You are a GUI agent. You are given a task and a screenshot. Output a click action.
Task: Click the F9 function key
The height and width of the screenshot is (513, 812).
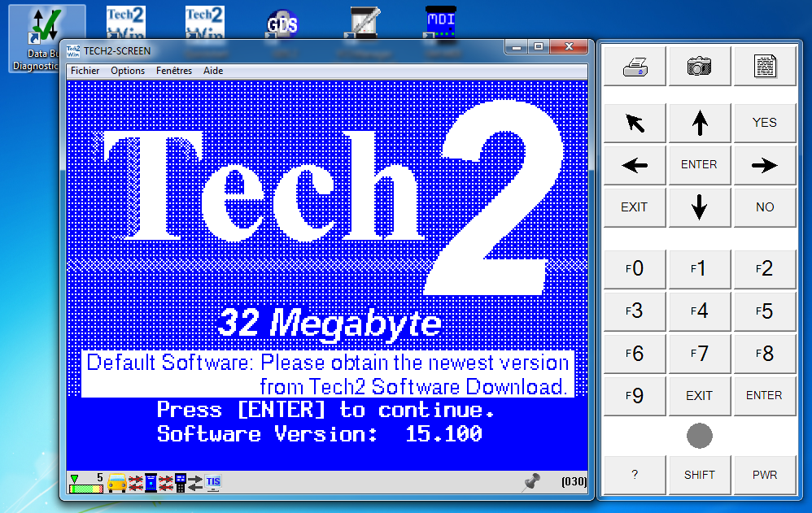[635, 396]
